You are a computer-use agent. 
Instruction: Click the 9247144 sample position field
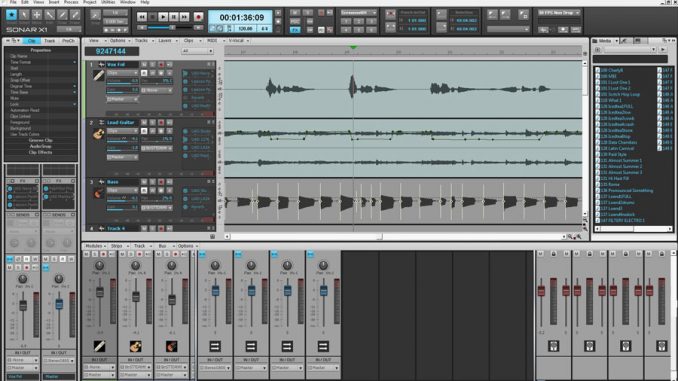112,51
